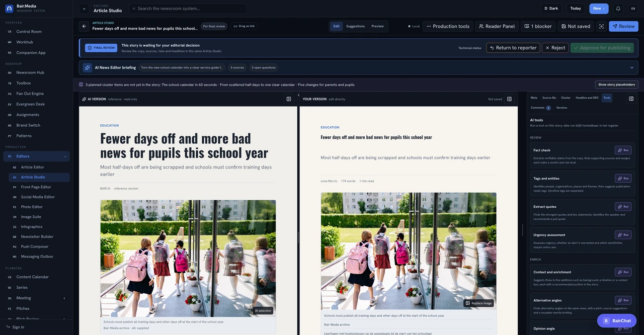Viewport: 644px width, 335px height.
Task: Open Toolbox in the sidebar
Action: click(35, 83)
